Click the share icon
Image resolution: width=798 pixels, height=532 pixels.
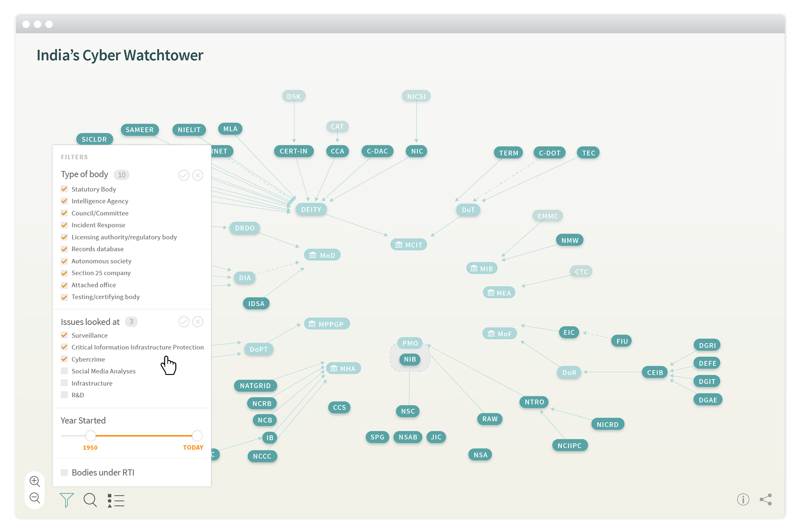tap(766, 499)
